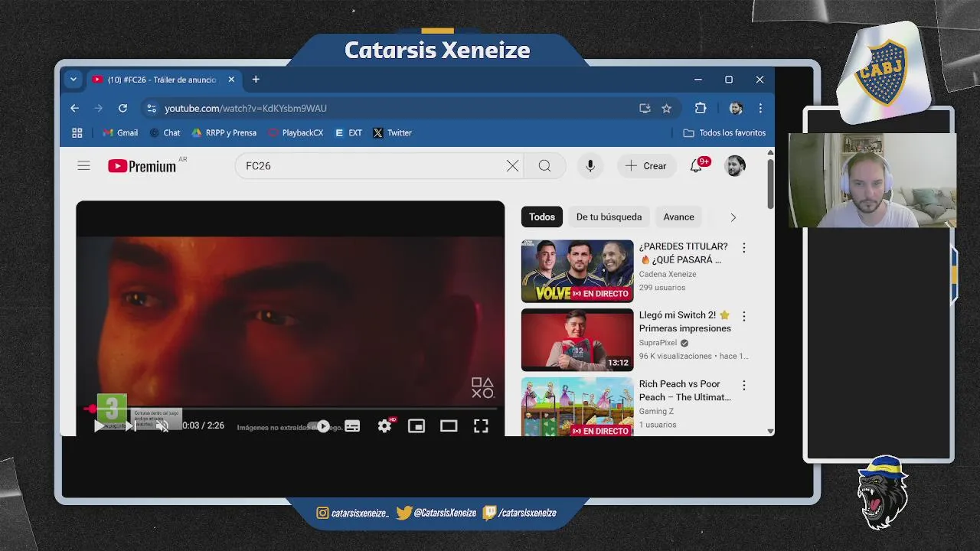
Task: Reload the YouTube page
Action: pyautogui.click(x=122, y=109)
